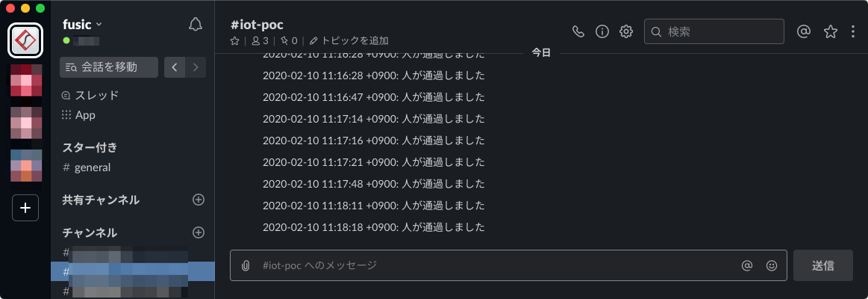This screenshot has height=299, width=868.
Task: Expand the fusic workspace menu
Action: click(x=83, y=24)
